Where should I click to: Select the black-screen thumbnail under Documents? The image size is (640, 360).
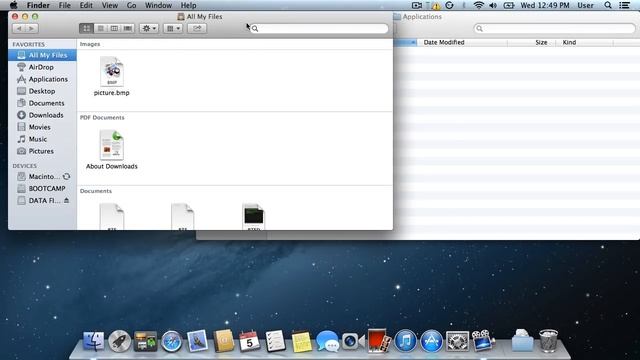tap(253, 217)
